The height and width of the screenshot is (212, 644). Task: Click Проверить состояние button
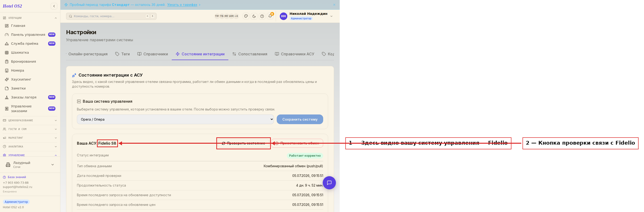243,143
